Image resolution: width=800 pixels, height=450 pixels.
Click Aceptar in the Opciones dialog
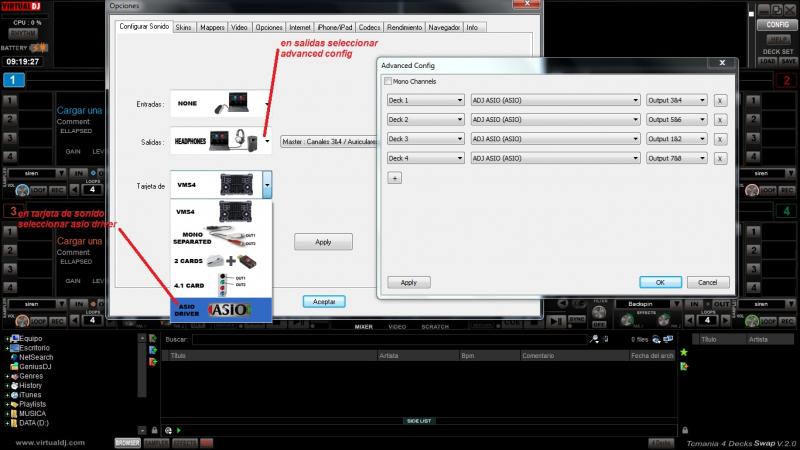[324, 302]
